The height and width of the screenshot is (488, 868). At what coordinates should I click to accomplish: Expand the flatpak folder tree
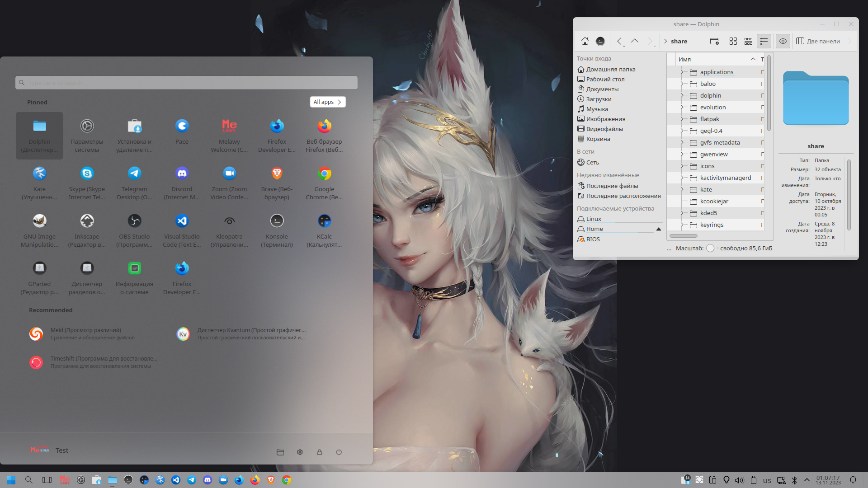tap(682, 119)
